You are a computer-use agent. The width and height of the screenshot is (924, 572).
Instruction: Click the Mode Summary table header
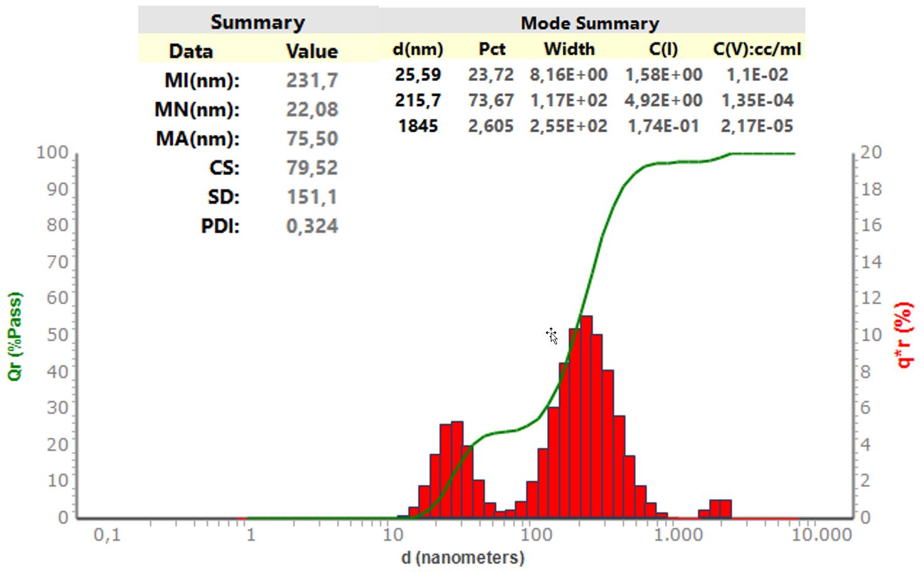tap(590, 23)
